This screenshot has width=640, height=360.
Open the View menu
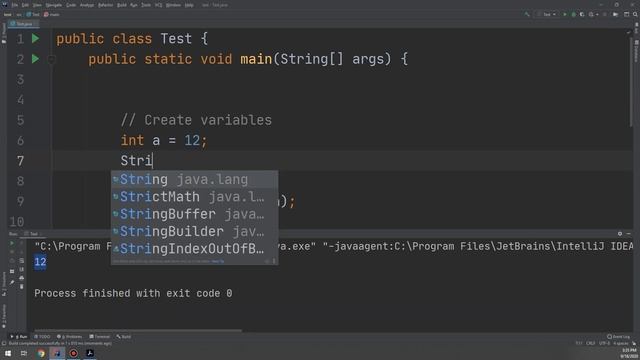click(37, 5)
